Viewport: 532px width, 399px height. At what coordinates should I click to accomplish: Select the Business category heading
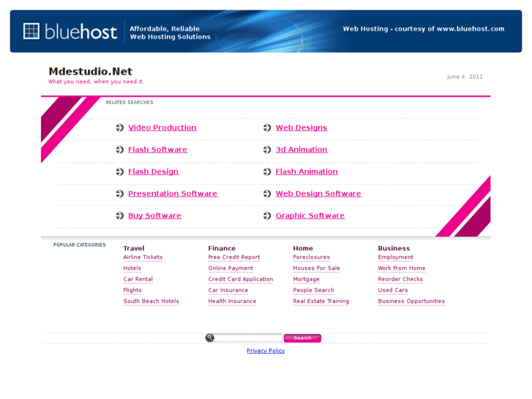click(x=394, y=248)
